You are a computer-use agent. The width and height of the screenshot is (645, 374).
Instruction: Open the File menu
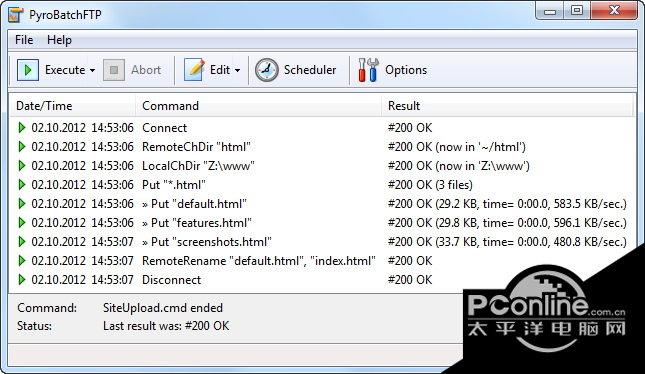(x=24, y=40)
